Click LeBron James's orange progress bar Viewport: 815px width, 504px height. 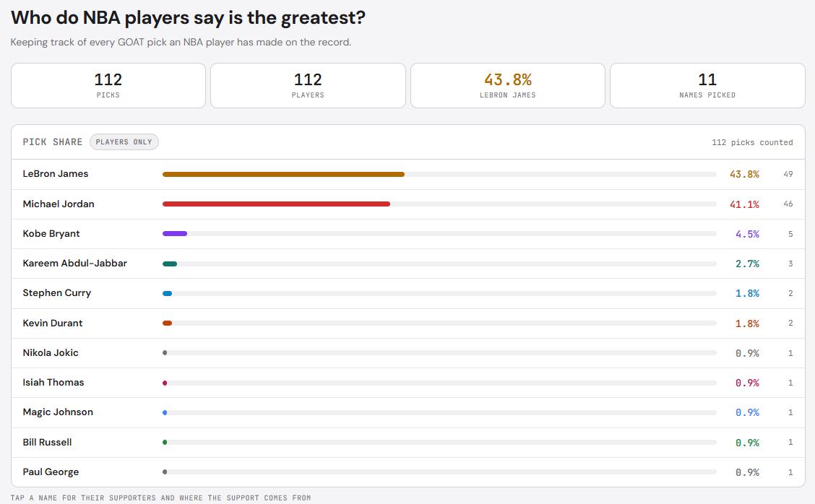(x=283, y=175)
